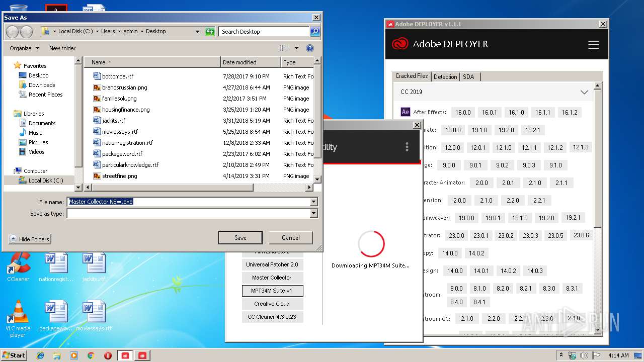Open address bar history dropdown
644x362 pixels.
pos(197,32)
